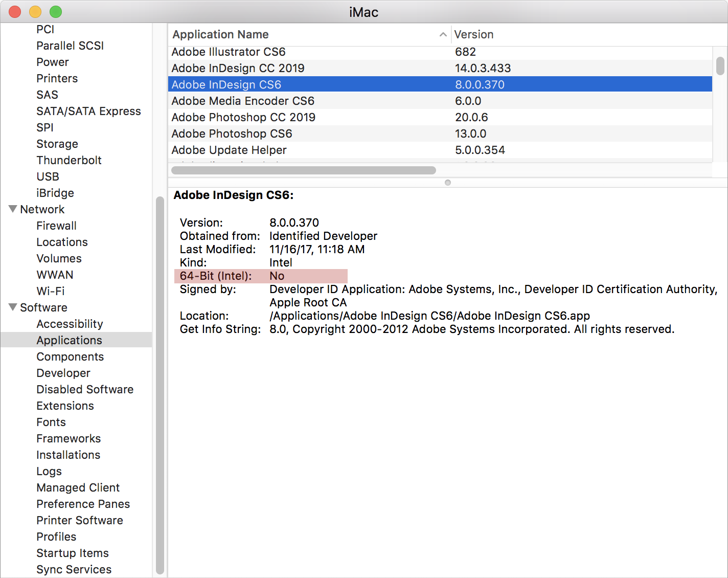728x578 pixels.
Task: Select Power in the sidebar
Action: pos(52,62)
